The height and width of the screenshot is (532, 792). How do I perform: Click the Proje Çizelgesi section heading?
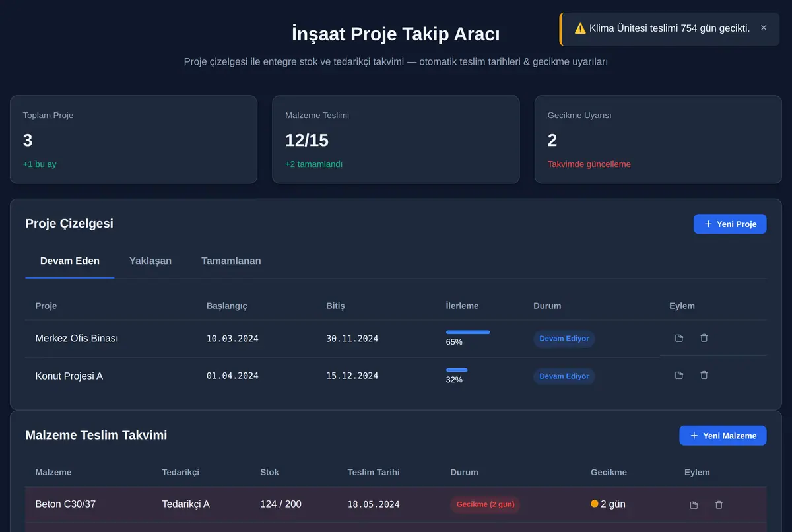pyautogui.click(x=69, y=223)
